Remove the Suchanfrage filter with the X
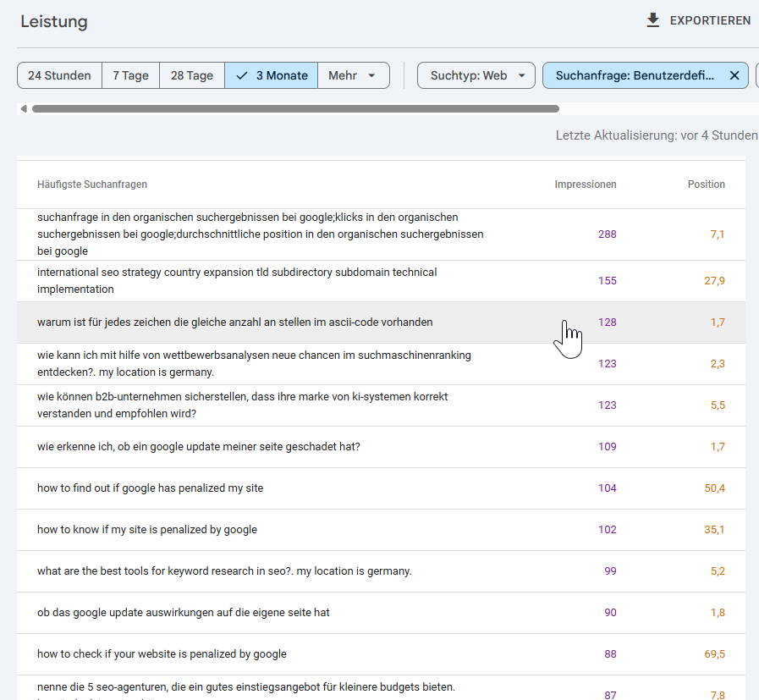This screenshot has width=759, height=700. 734,75
